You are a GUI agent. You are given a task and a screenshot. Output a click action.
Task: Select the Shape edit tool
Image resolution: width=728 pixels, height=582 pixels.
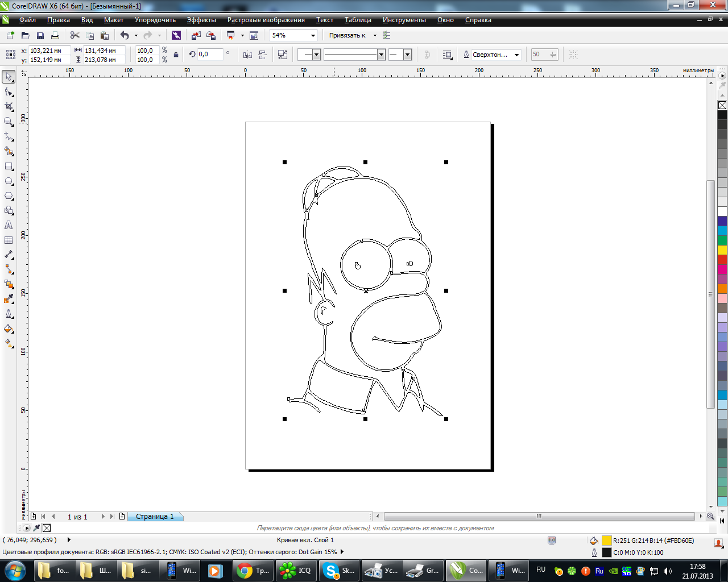coord(9,92)
